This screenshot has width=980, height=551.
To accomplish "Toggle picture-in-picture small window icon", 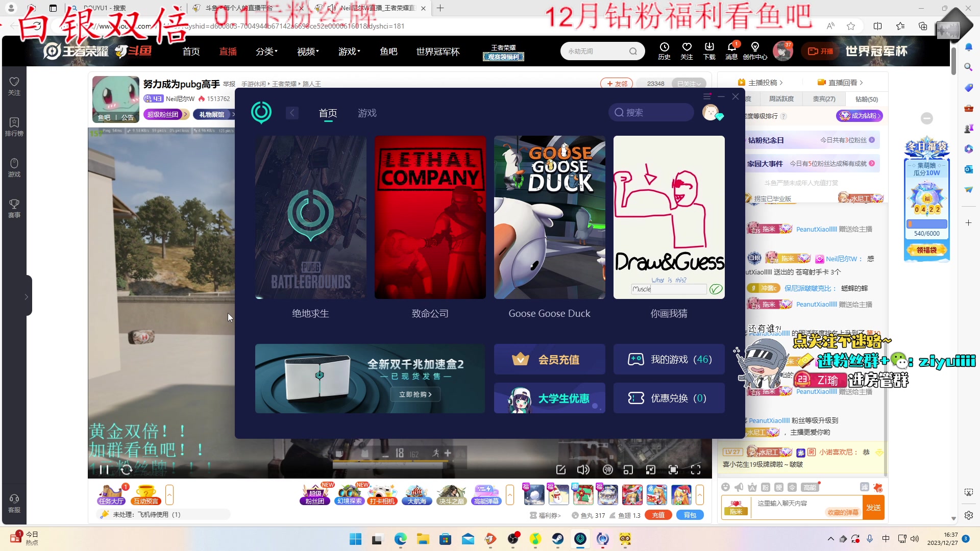I will (x=628, y=469).
